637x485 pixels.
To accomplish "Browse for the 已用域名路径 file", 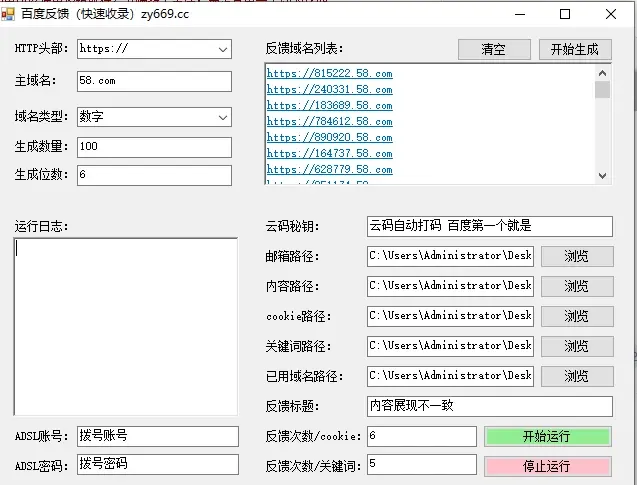I will coord(576,376).
